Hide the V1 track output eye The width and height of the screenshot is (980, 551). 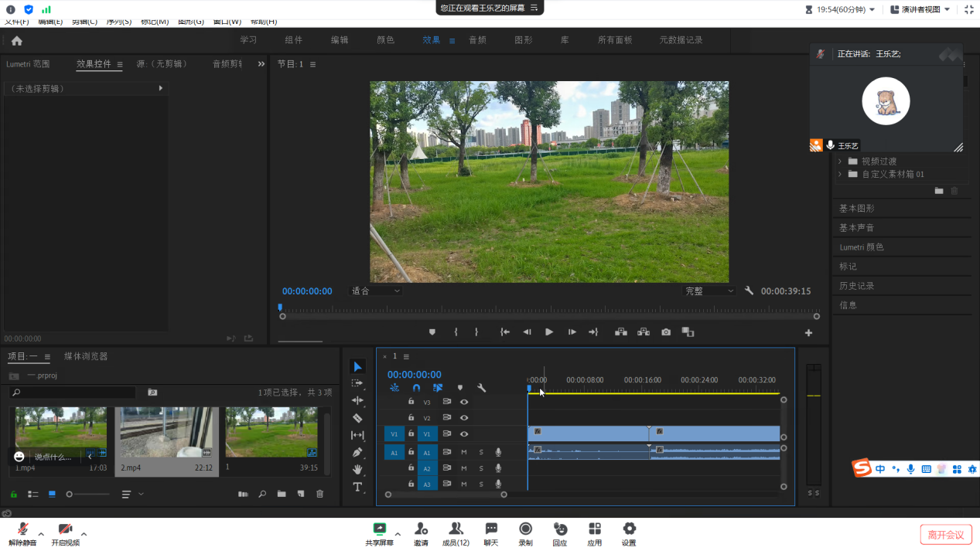pos(464,434)
